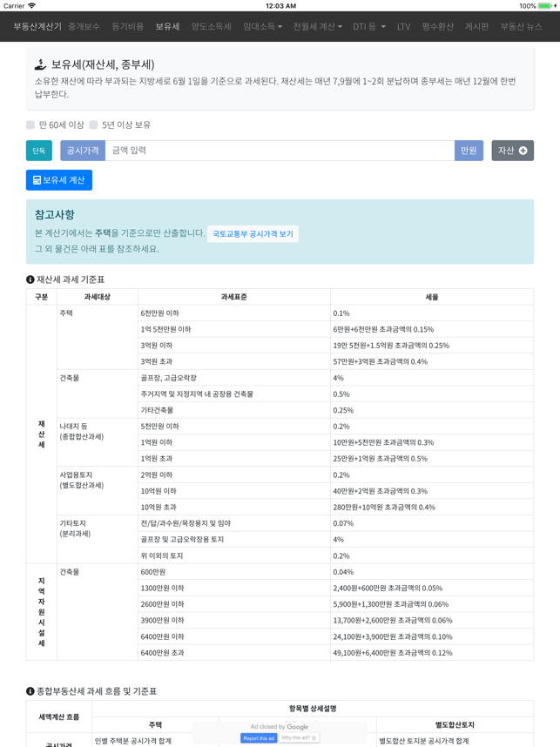560x747 pixels.
Task: Click Report this ad button
Action: 258,738
